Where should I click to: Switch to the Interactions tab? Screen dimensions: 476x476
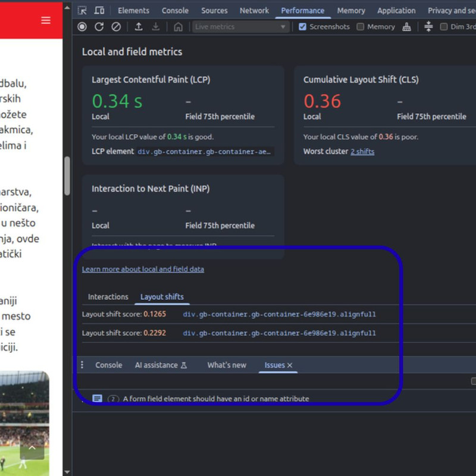[108, 296]
